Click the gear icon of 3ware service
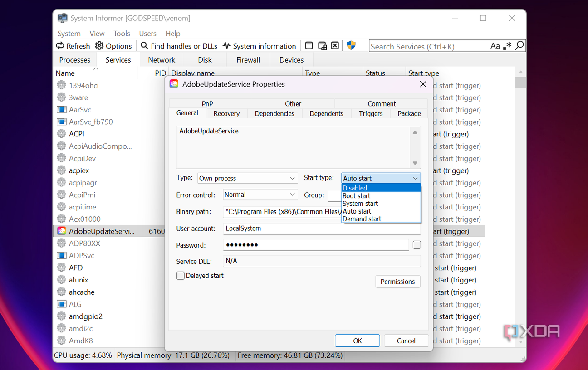Viewport: 588px width, 370px height. pyautogui.click(x=61, y=97)
